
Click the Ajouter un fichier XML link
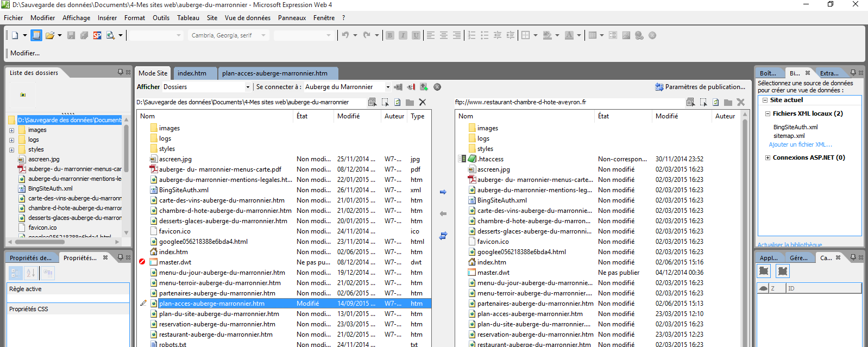click(x=800, y=144)
